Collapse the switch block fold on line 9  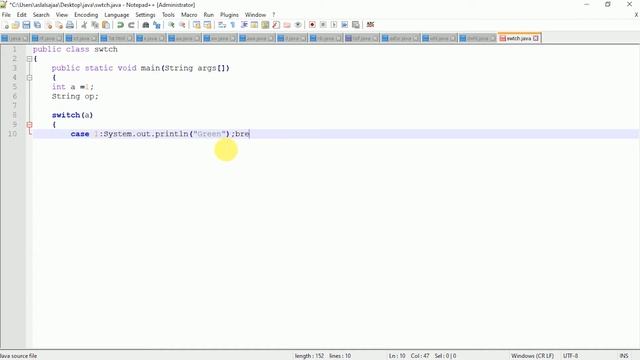pos(29,124)
